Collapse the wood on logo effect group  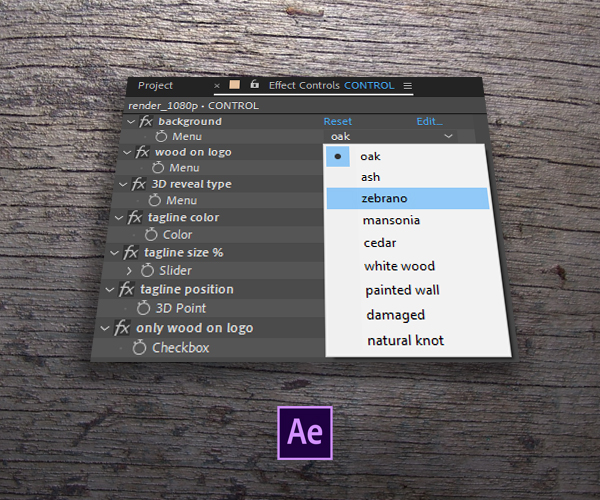pyautogui.click(x=127, y=153)
